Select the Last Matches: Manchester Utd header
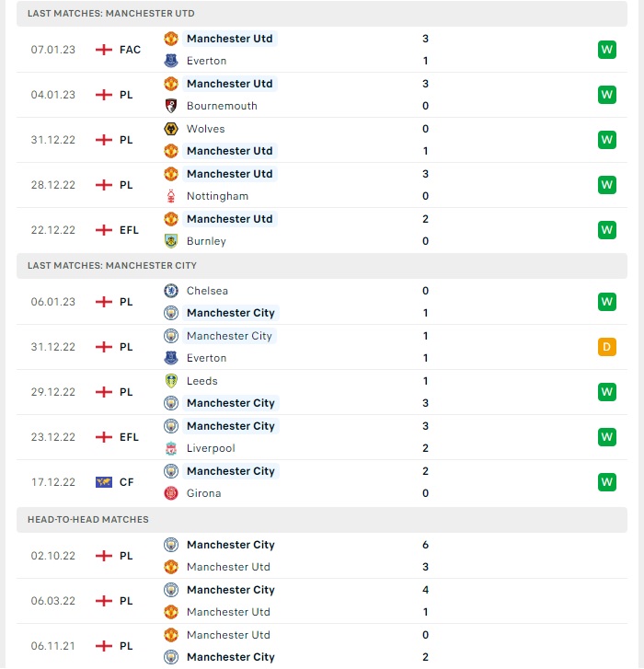644x669 pixels. click(322, 14)
